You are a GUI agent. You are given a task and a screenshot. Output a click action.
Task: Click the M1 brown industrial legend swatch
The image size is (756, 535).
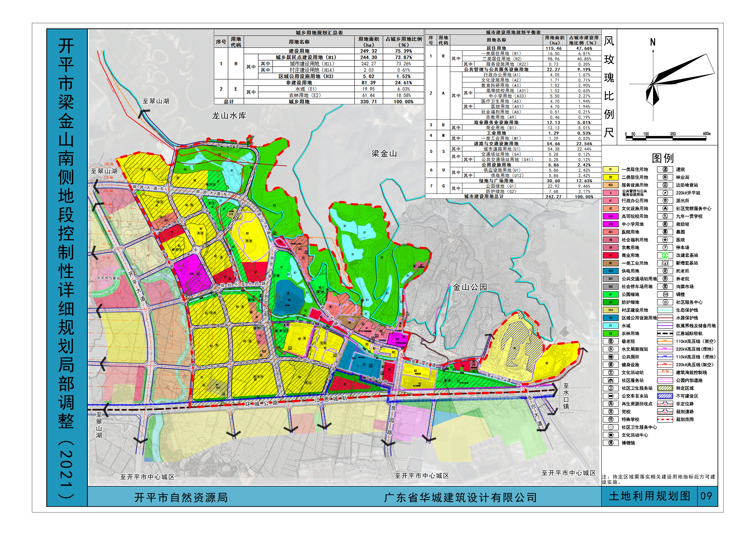[x=611, y=263]
